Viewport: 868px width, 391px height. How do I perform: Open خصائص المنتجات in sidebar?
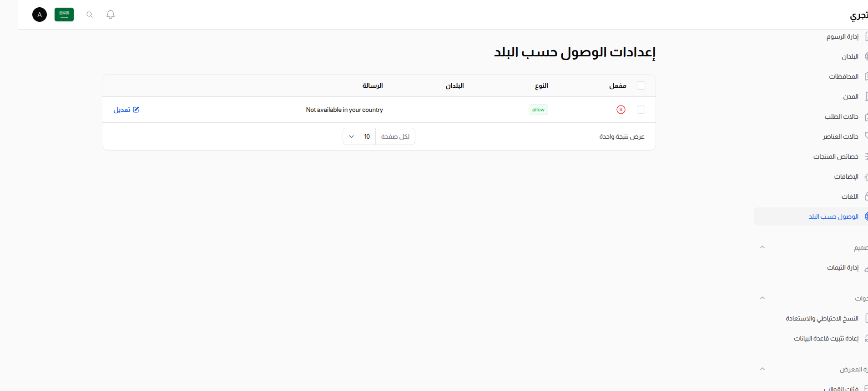point(836,156)
